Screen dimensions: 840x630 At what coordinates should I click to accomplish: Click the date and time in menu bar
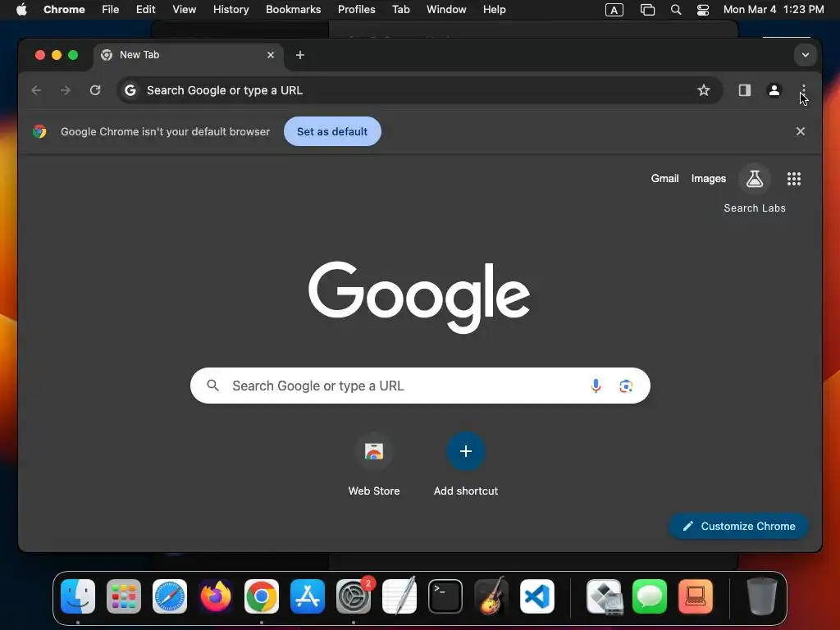point(774,10)
